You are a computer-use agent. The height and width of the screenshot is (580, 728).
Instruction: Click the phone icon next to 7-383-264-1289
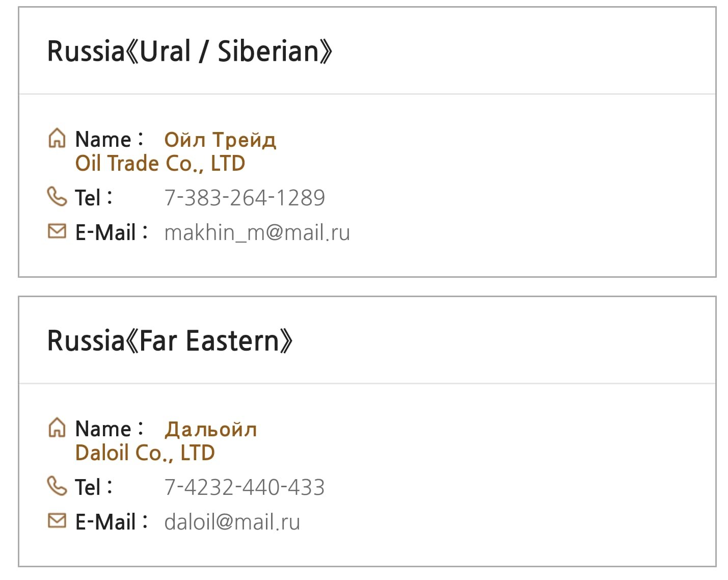pos(57,196)
